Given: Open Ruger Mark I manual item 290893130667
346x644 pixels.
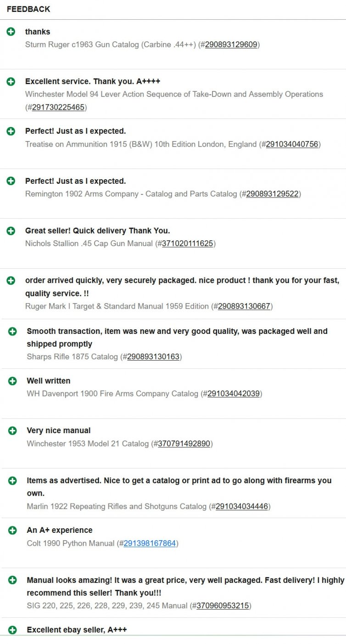Looking at the screenshot, I should click(244, 306).
